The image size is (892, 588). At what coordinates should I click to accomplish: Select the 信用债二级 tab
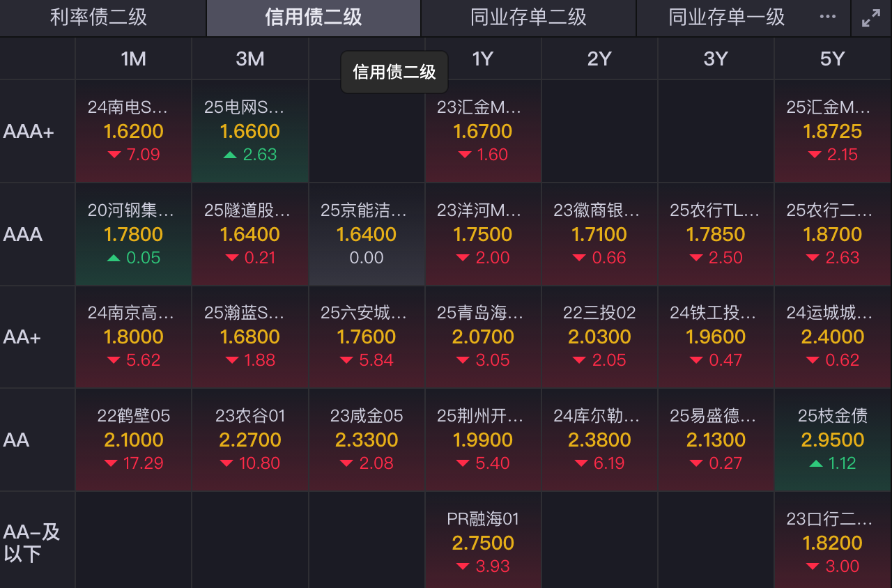[314, 18]
